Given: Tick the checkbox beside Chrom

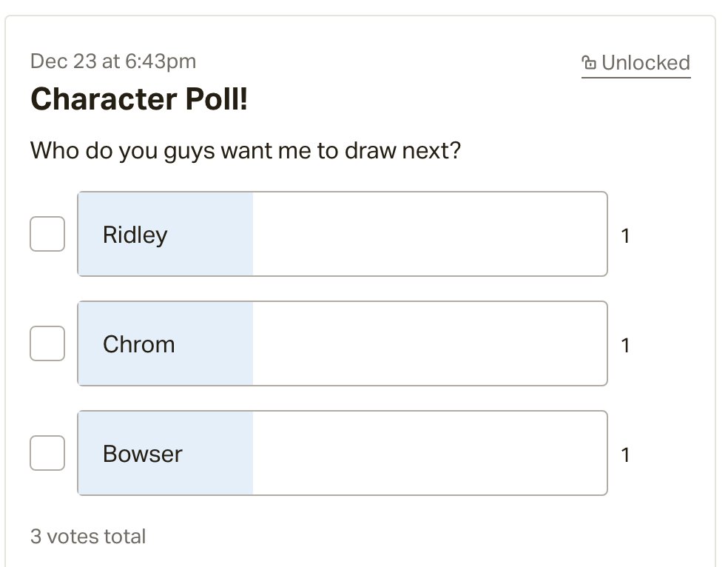Looking at the screenshot, I should pyautogui.click(x=47, y=343).
